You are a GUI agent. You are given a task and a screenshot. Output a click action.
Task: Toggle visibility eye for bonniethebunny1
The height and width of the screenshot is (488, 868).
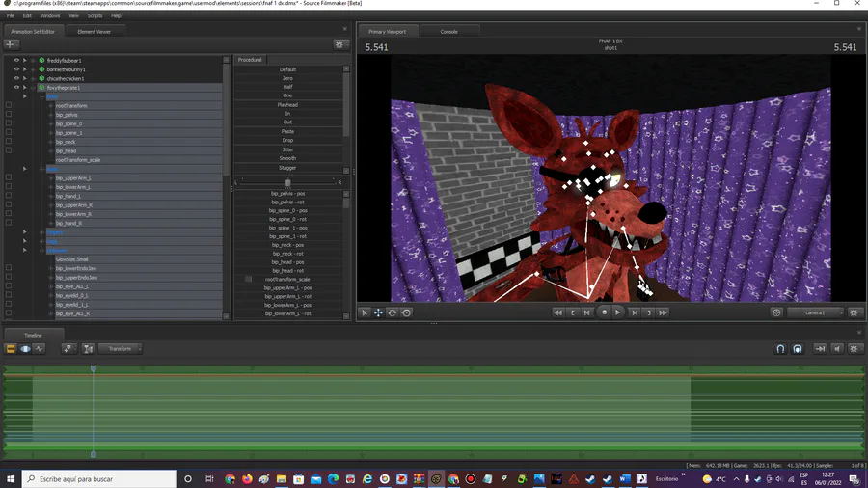tap(16, 69)
